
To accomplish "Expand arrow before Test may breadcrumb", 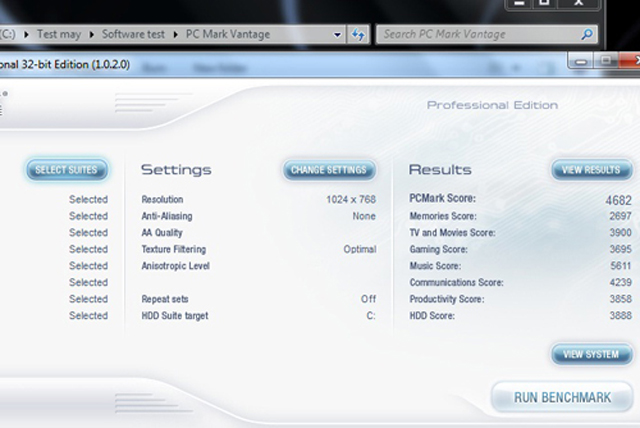I will click(27, 35).
